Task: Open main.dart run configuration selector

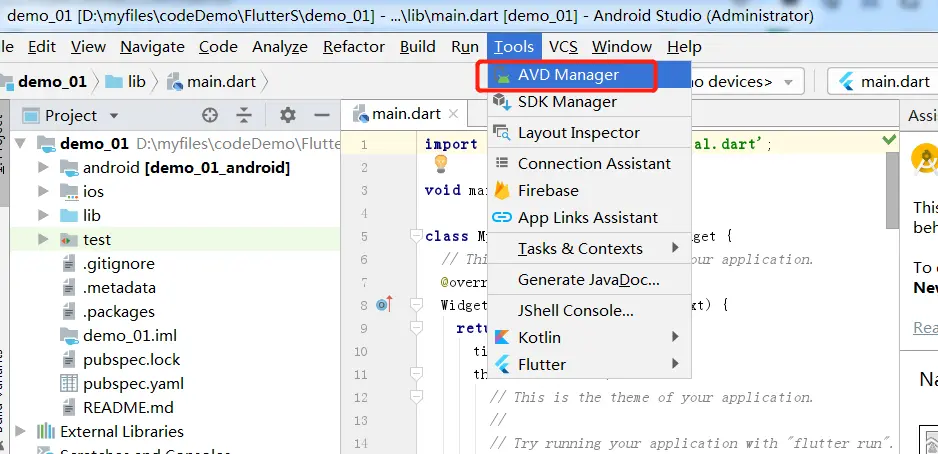Action: click(883, 82)
